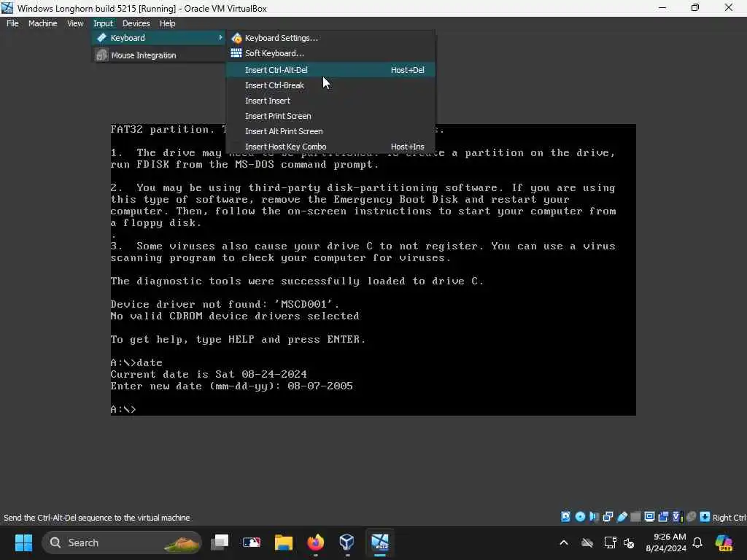Image resolution: width=747 pixels, height=560 pixels.
Task: Click the hard disk activity indicator icon
Action: [x=565, y=517]
